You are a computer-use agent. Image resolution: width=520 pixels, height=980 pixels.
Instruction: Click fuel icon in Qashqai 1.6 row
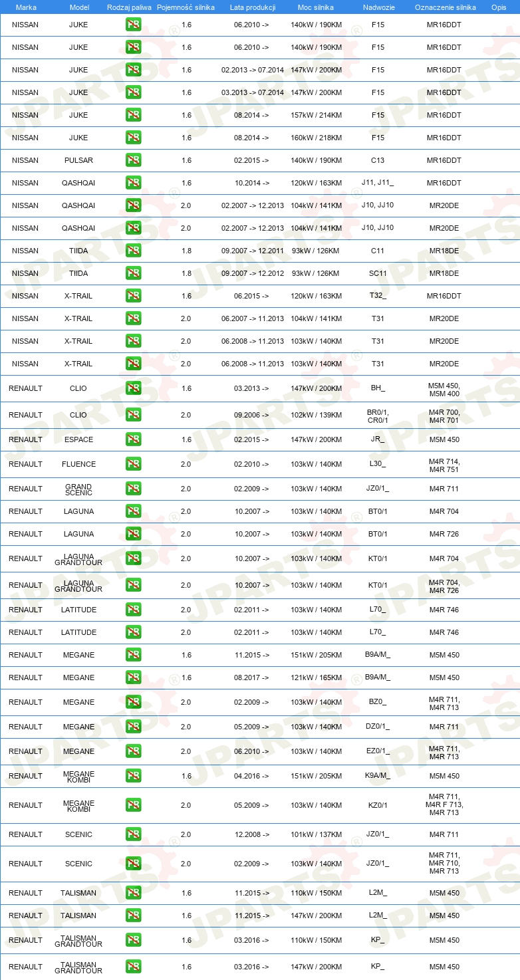click(x=133, y=183)
